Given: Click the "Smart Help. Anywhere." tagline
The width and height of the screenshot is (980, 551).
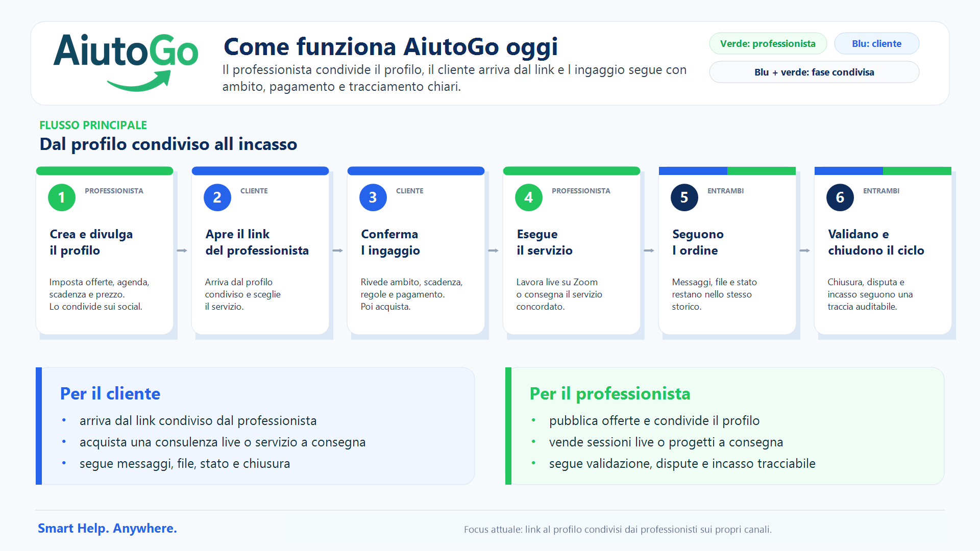Looking at the screenshot, I should (107, 529).
